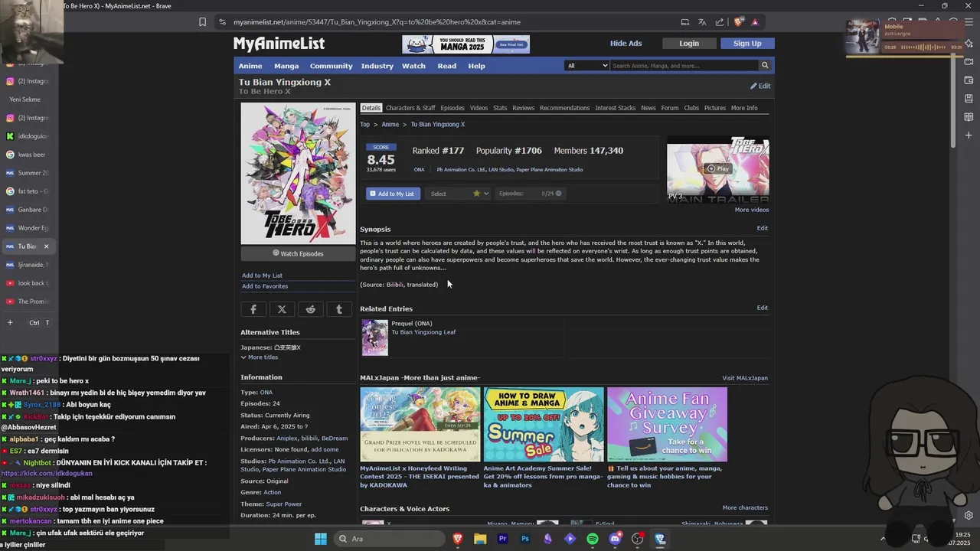Click the page vertical scrollbar
The height and width of the screenshot is (551, 980).
click(x=953, y=99)
